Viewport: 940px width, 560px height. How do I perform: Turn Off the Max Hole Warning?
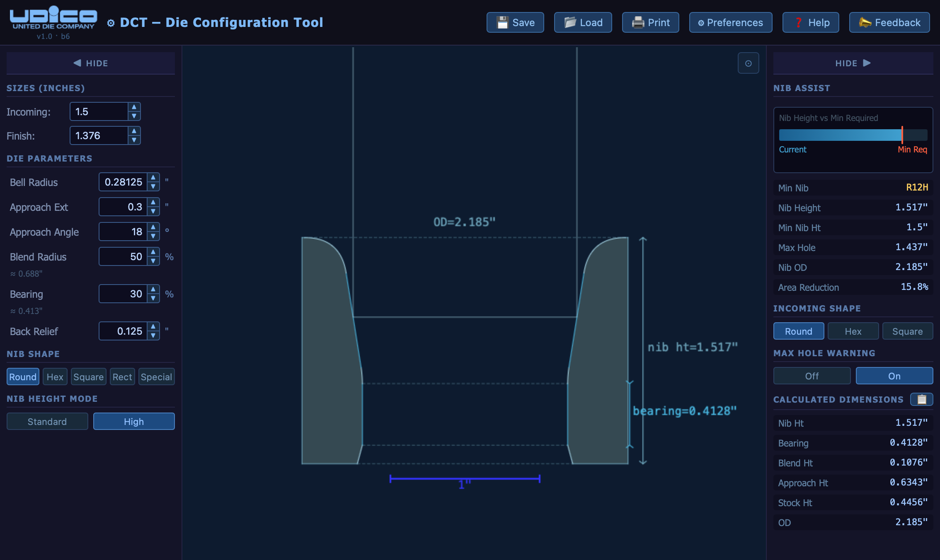tap(811, 376)
